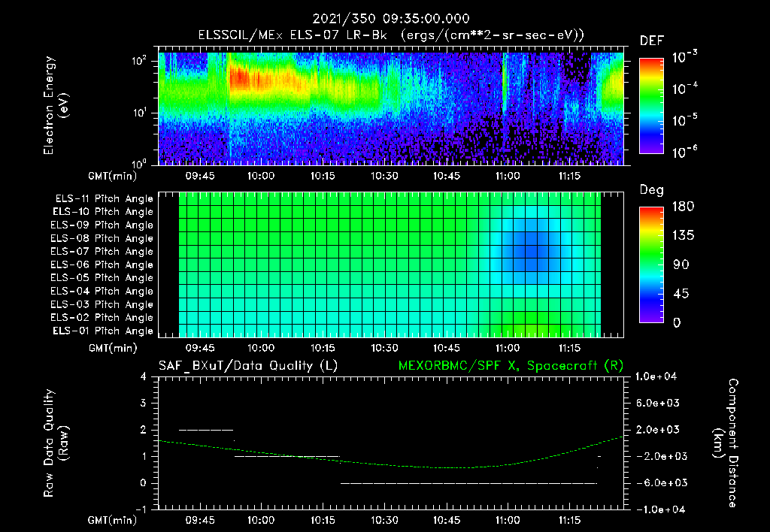Click the Electron Energy (eV) axis label
Image resolution: width=770 pixels, height=532 pixels.
55,105
